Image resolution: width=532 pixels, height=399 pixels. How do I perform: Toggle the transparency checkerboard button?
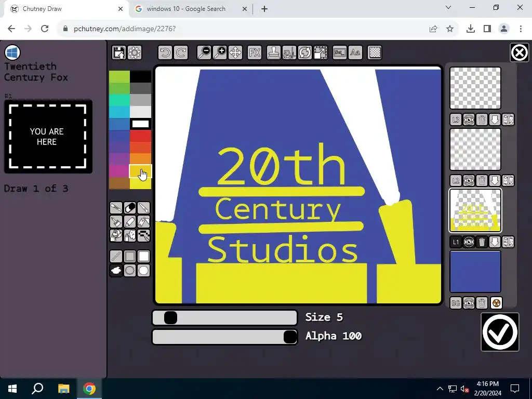(375, 52)
